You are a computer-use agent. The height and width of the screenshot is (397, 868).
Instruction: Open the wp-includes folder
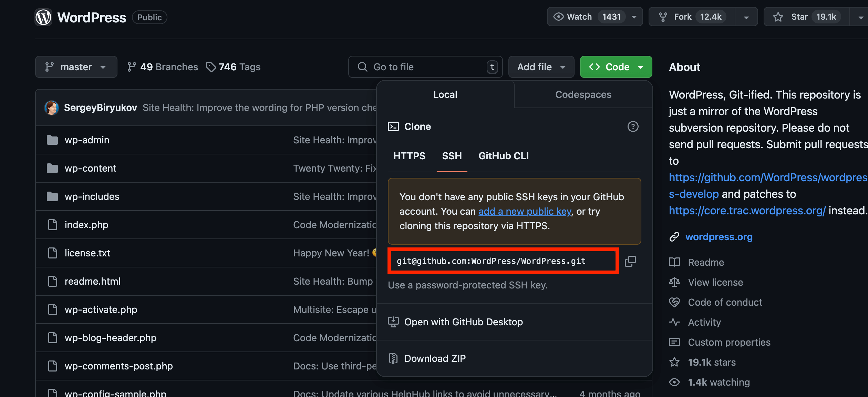click(92, 196)
